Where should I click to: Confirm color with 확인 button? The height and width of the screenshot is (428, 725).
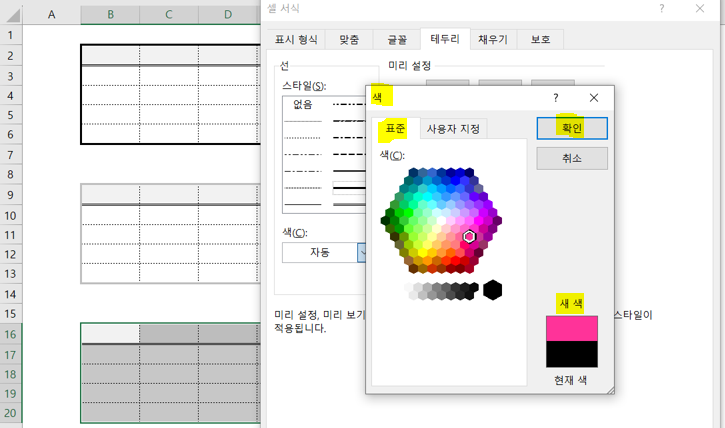[572, 128]
